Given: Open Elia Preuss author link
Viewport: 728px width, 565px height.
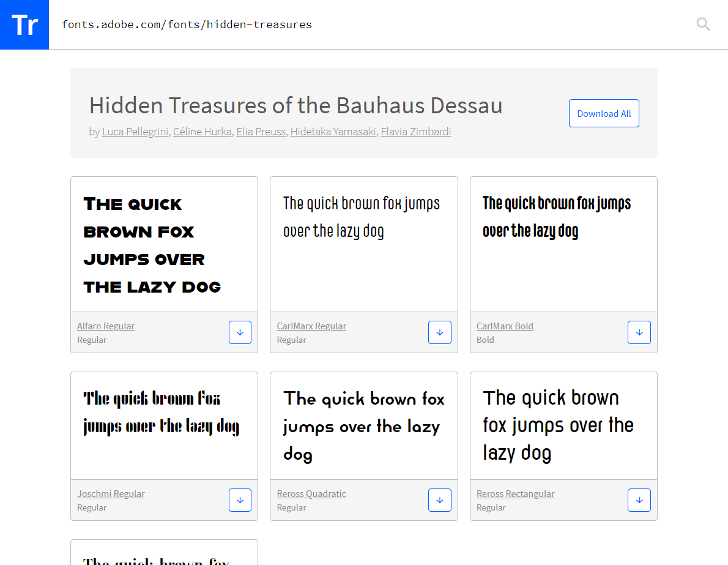Looking at the screenshot, I should point(261,132).
